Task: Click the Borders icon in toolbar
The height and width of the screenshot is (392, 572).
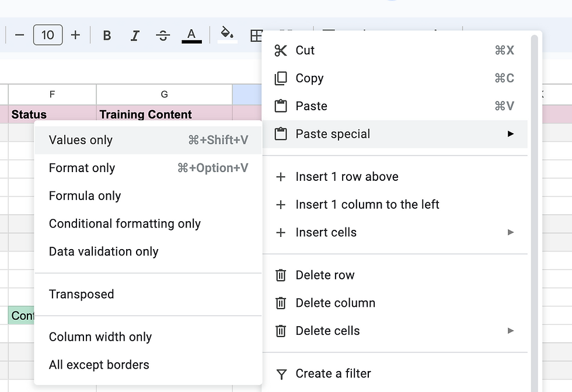Action: (x=256, y=36)
